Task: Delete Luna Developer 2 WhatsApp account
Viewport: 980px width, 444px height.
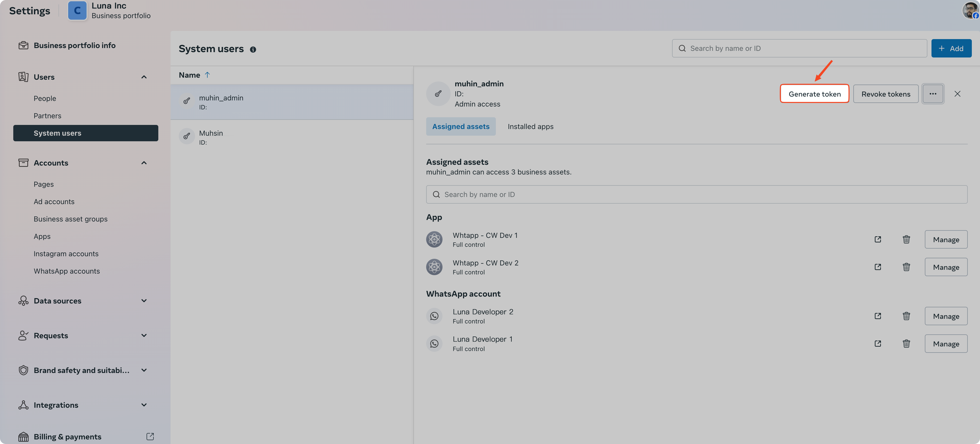Action: click(x=906, y=316)
